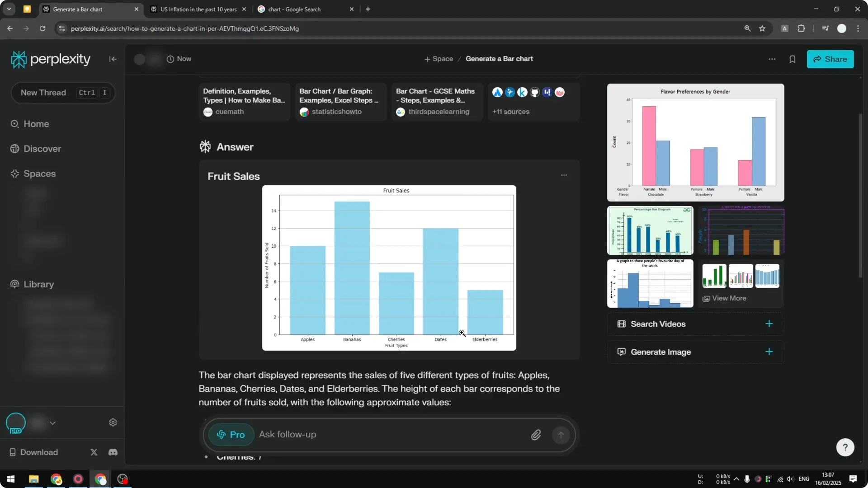Collapse the Perplexity sidebar
Viewport: 868px width, 488px height.
(x=113, y=59)
